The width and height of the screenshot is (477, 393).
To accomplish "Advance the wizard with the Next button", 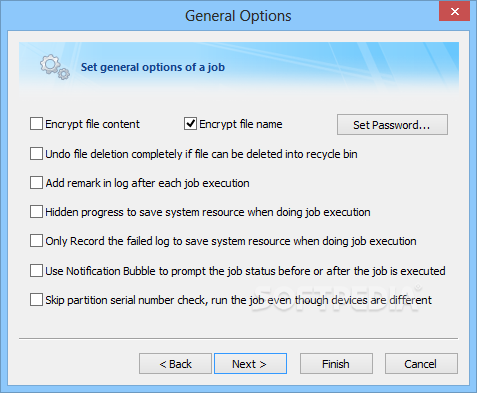I will pyautogui.click(x=250, y=364).
